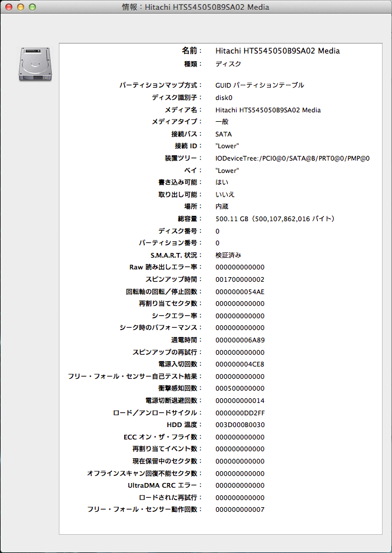Click the 装置ツリー label
Screen dimensions: 392x553
(x=184, y=158)
